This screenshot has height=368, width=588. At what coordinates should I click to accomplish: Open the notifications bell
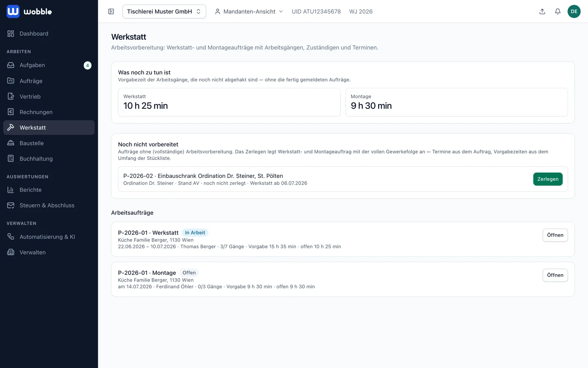coord(557,11)
